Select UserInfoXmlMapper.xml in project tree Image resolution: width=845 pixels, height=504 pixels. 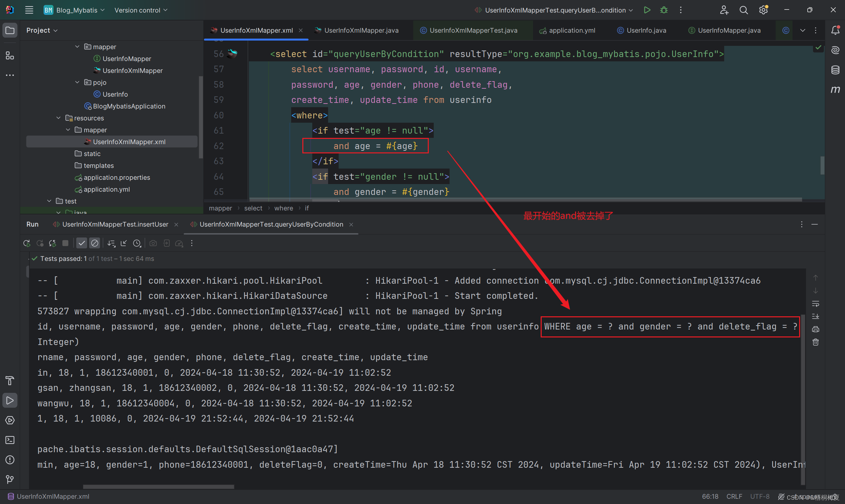[112, 142]
